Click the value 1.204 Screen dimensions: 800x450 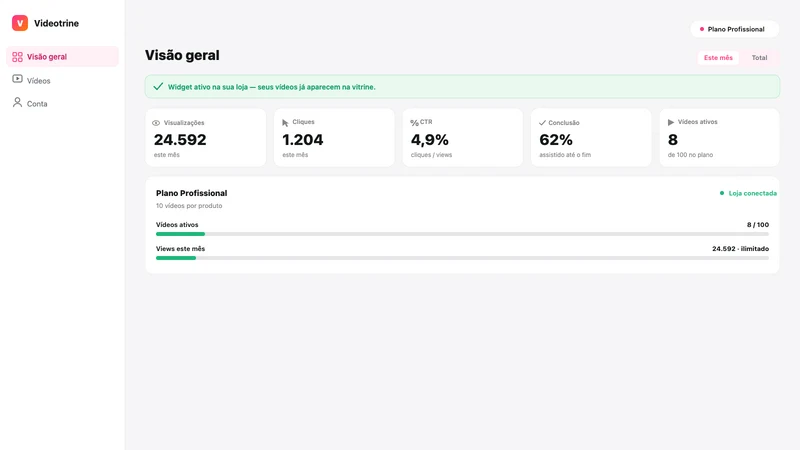tap(303, 140)
